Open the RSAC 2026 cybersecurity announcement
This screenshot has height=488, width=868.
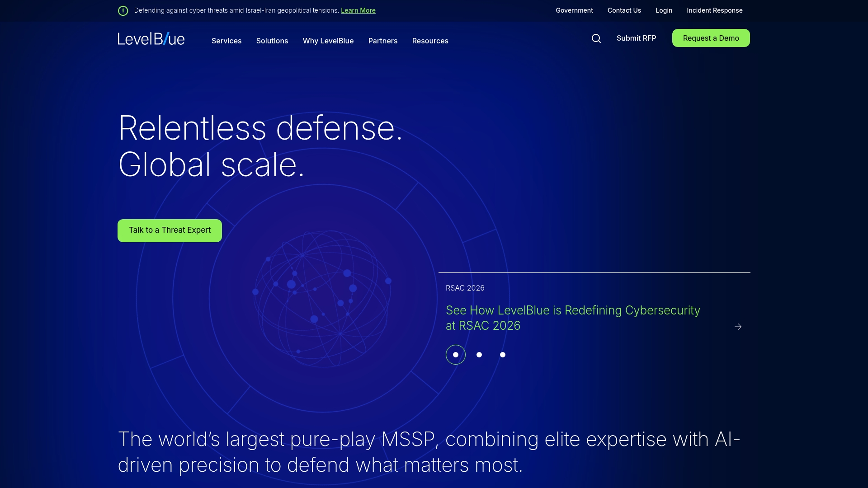[573, 318]
